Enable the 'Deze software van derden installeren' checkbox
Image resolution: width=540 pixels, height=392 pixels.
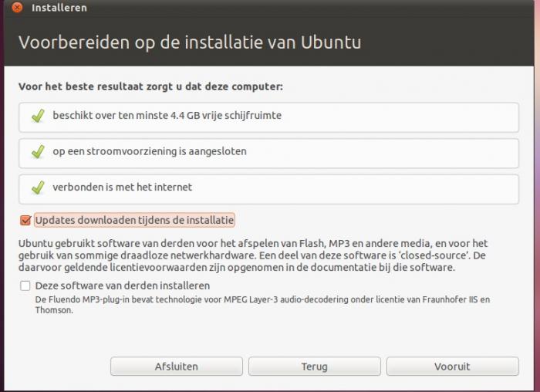click(25, 286)
